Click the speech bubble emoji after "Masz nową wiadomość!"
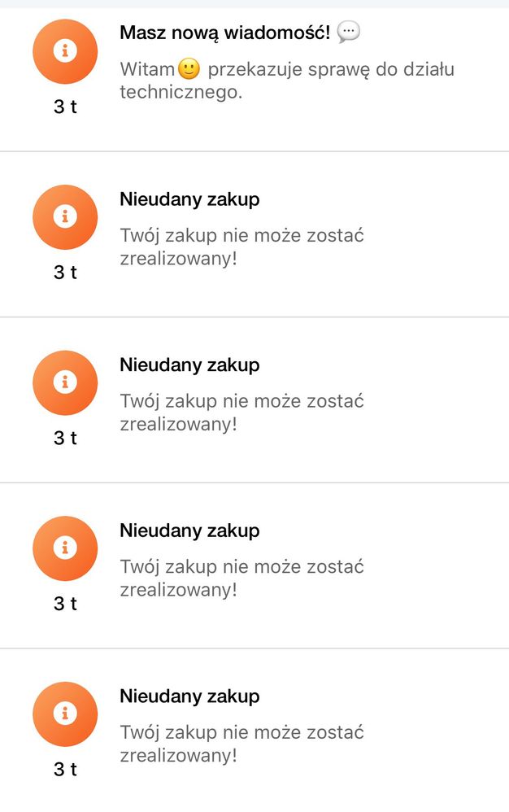 [348, 33]
